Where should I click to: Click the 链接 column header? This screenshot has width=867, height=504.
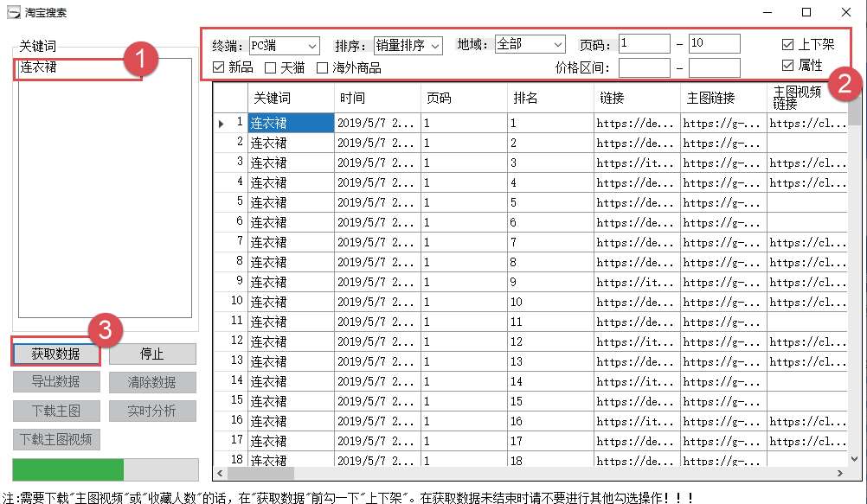638,98
